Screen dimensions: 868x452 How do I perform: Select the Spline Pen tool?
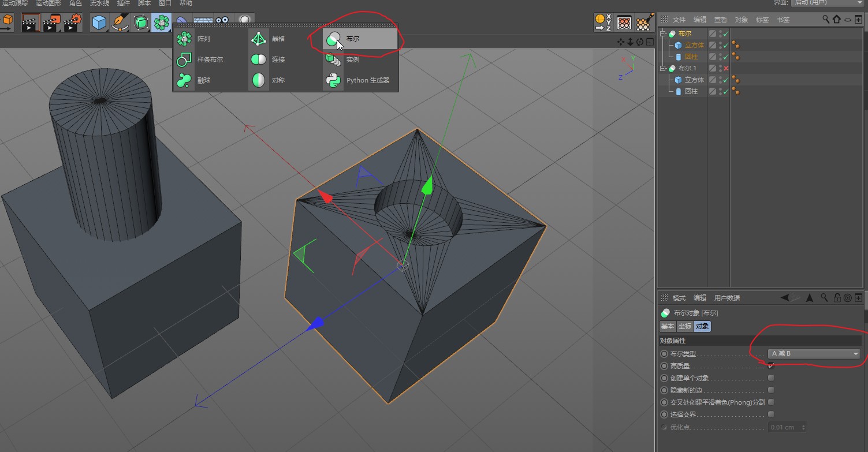(x=120, y=23)
